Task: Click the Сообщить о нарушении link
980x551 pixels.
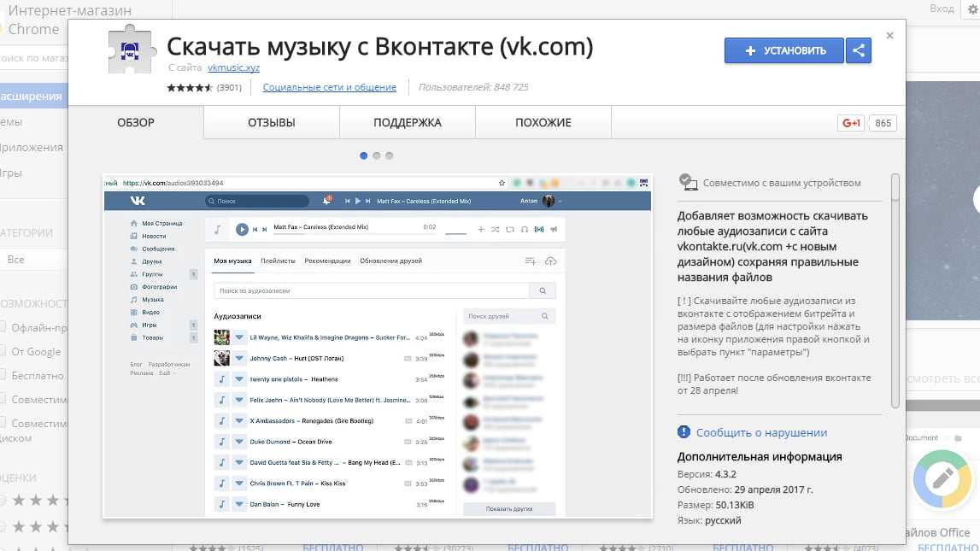Action: [761, 432]
